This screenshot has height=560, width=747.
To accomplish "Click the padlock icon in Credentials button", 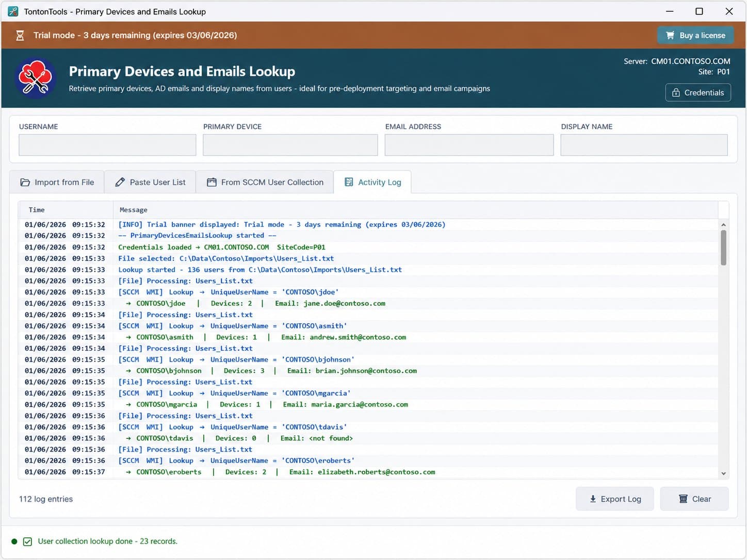I will [x=676, y=93].
